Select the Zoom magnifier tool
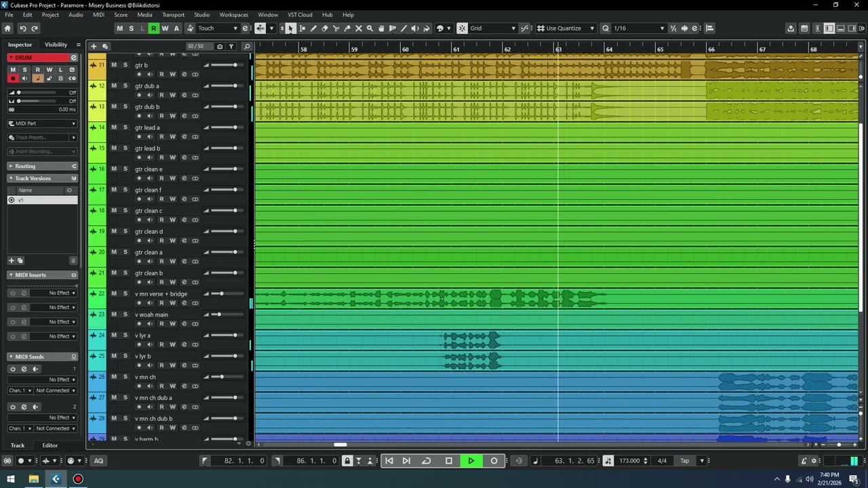Viewport: 868px width, 488px height. 370,28
